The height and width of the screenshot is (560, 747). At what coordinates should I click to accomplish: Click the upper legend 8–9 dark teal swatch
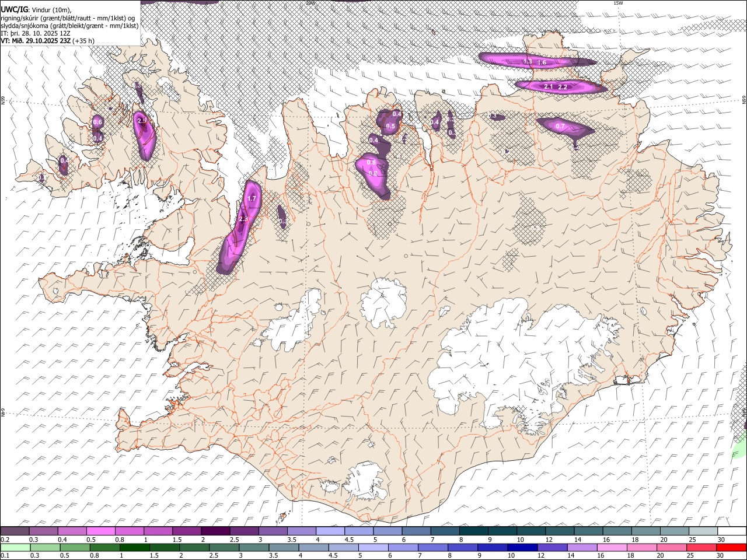click(x=473, y=531)
